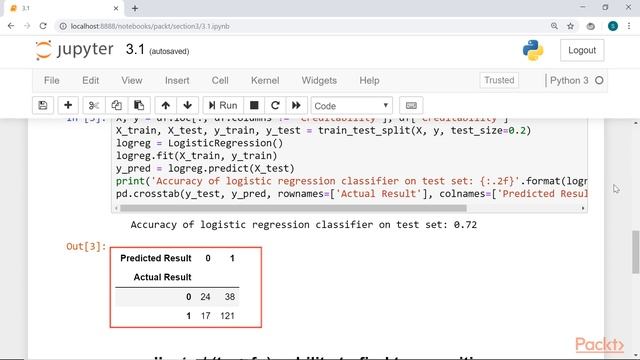Click the train_test_split code line
Screen dimensions: 640x360
coord(323,131)
